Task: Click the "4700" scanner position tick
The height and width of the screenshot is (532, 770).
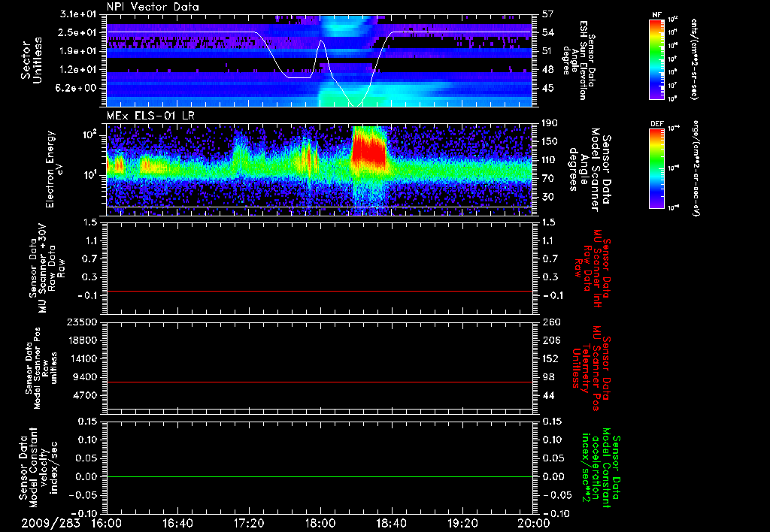Action: pyautogui.click(x=86, y=395)
